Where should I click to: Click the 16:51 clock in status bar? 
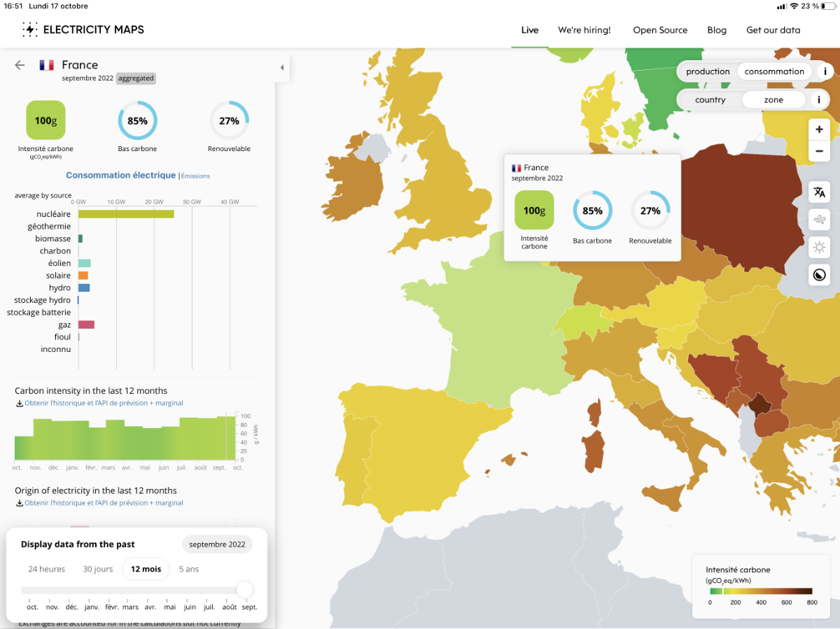13,6
